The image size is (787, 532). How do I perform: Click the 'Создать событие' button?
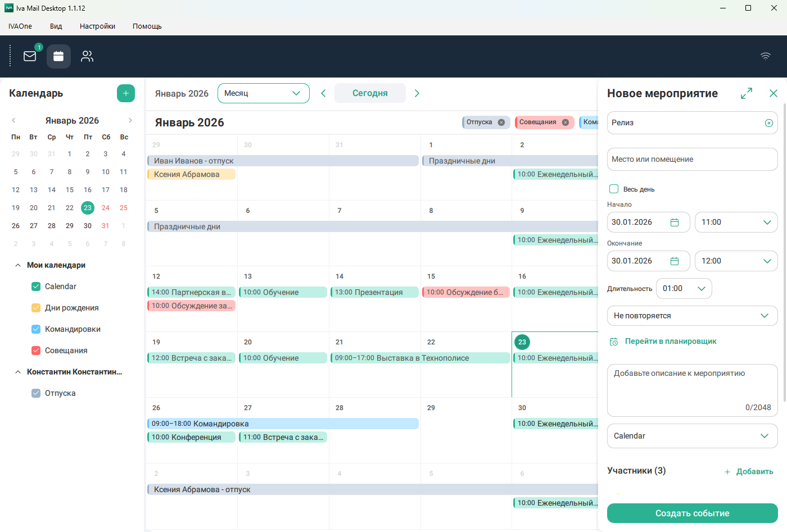pos(692,513)
